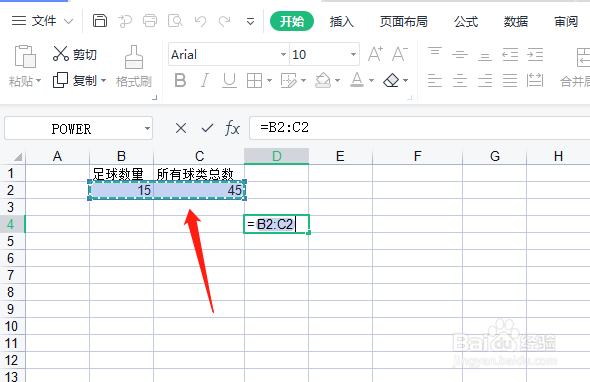This screenshot has height=382, width=590.
Task: Click the 粘贴 paste icon
Action: click(25, 56)
